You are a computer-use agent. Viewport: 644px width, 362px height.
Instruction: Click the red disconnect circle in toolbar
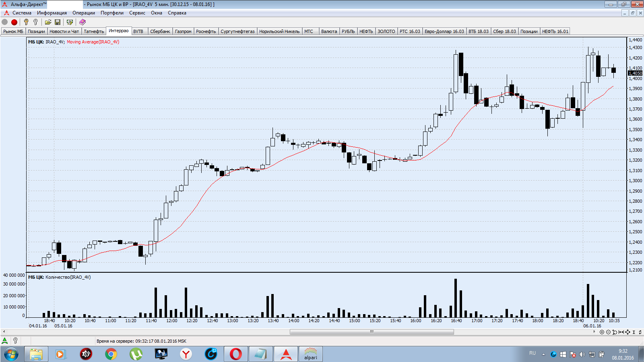click(14, 22)
